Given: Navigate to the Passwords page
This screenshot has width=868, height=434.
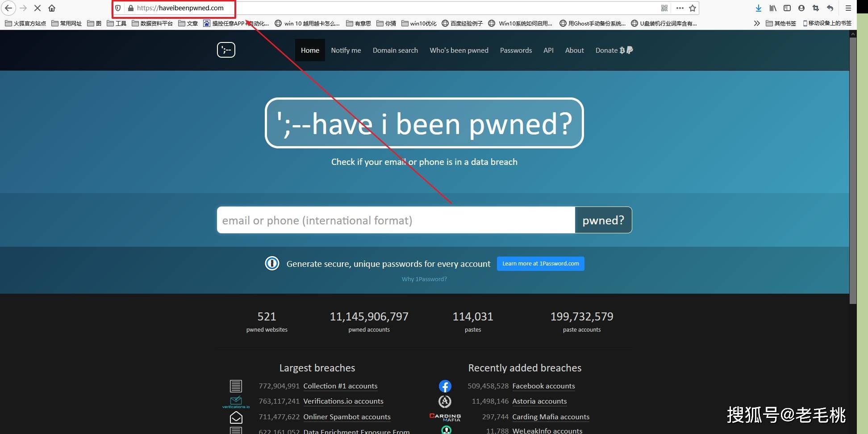Looking at the screenshot, I should point(516,50).
